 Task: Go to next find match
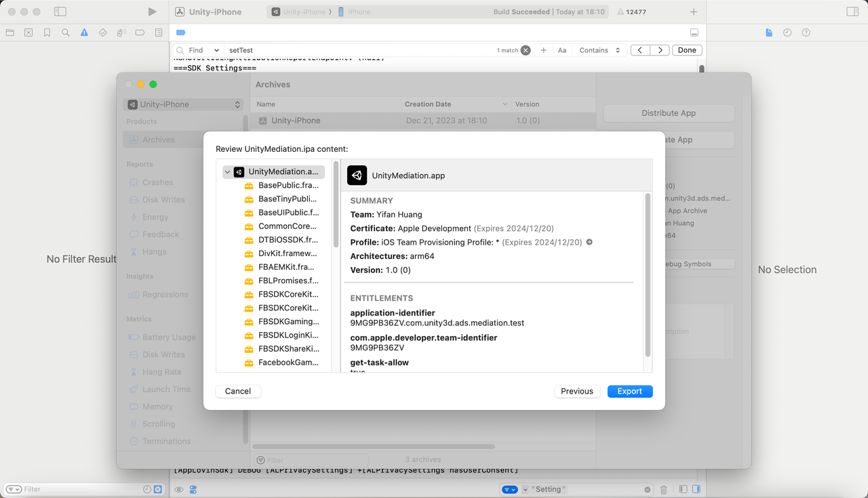[660, 50]
